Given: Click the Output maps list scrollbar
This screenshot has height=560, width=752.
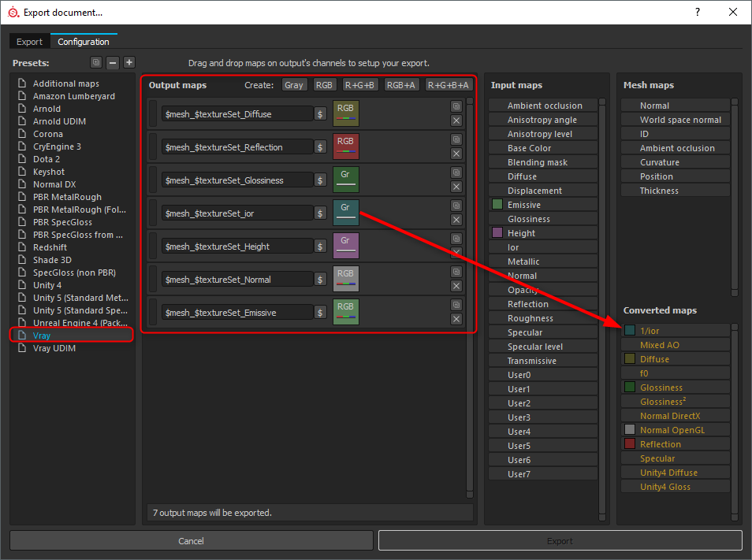Looking at the screenshot, I should pyautogui.click(x=470, y=298).
